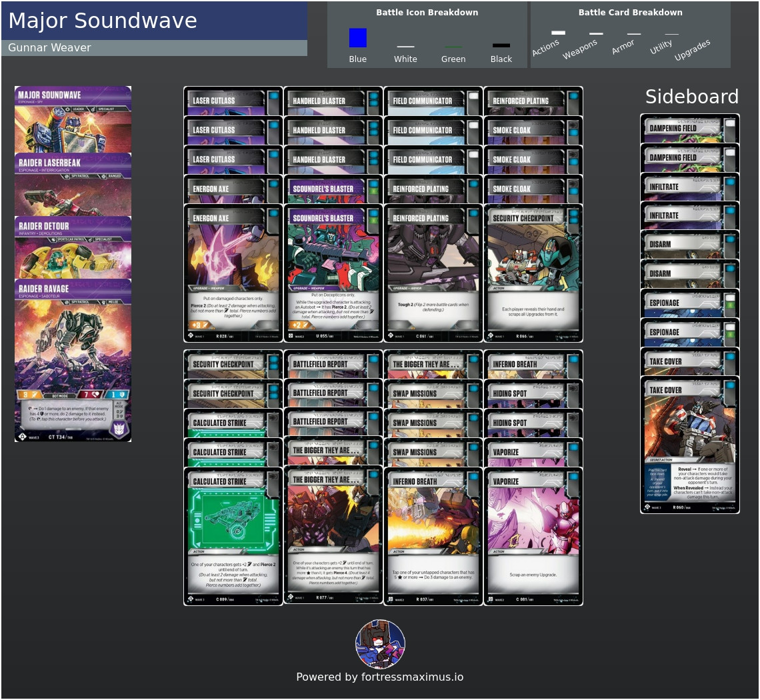Click the blue icon on Take Cover full card

click(730, 385)
